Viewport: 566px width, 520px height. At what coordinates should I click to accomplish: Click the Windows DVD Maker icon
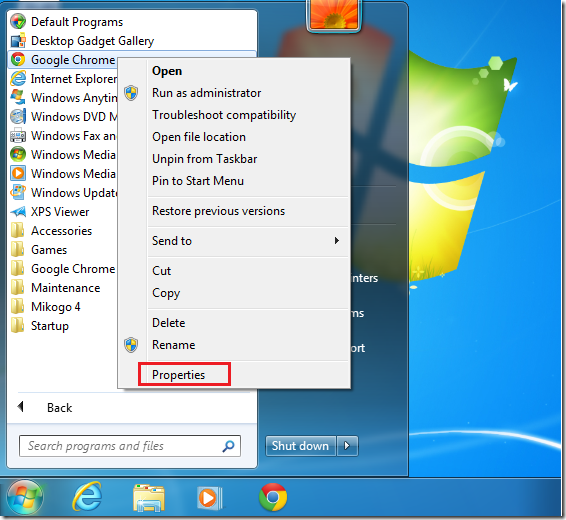[x=18, y=117]
